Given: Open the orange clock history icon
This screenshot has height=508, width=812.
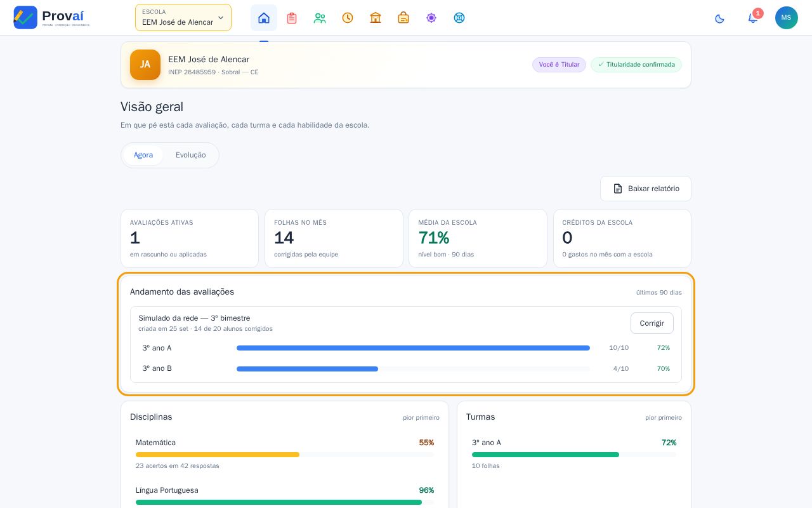Looking at the screenshot, I should coord(348,18).
